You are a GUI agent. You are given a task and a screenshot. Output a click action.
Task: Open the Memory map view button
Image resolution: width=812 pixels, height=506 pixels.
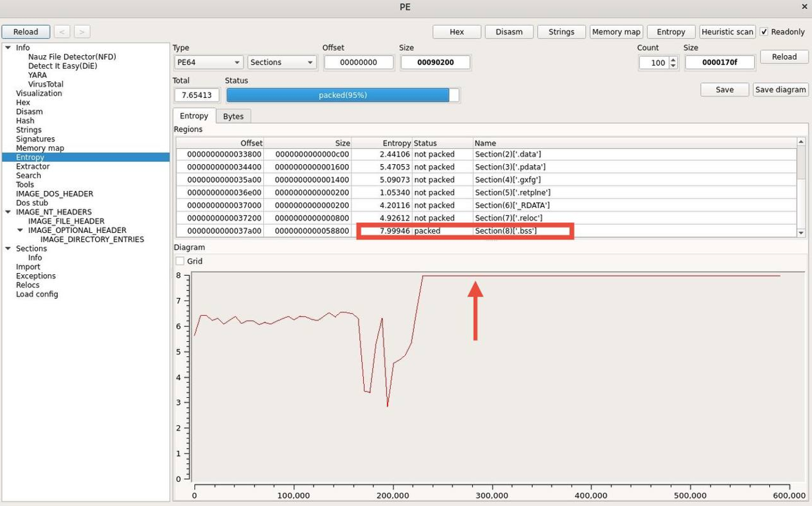click(616, 32)
